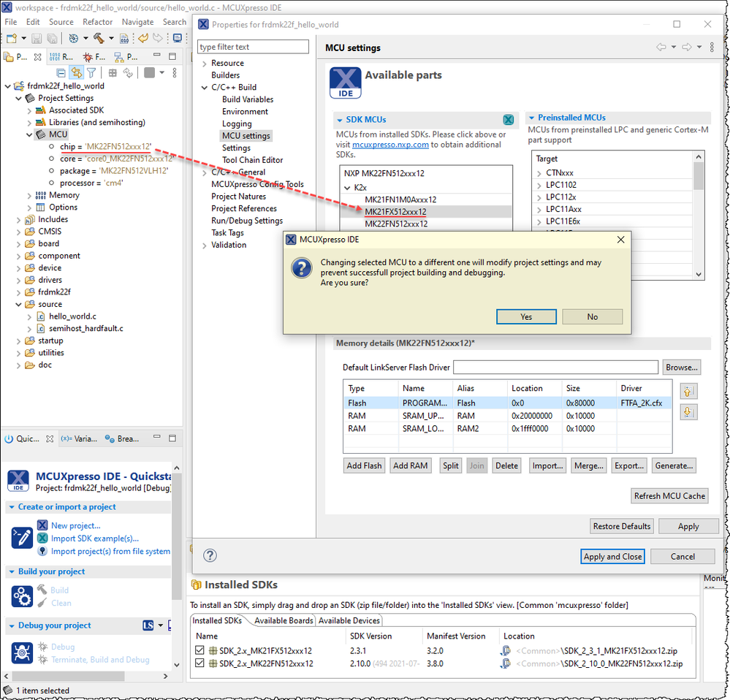This screenshot has height=700, width=730.
Task: Open hello_world.c in Project Explorer
Action: coord(72,316)
